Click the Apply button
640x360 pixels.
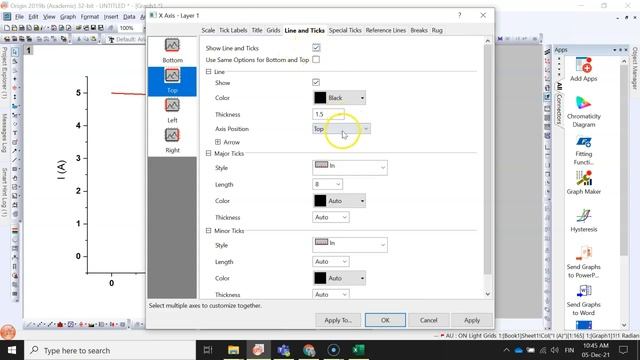[x=472, y=320]
